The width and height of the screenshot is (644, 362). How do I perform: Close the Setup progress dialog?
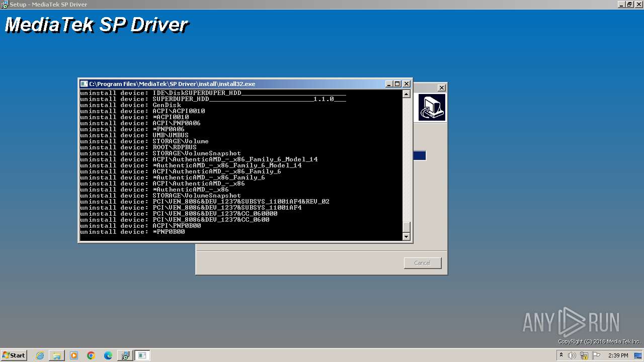(441, 88)
